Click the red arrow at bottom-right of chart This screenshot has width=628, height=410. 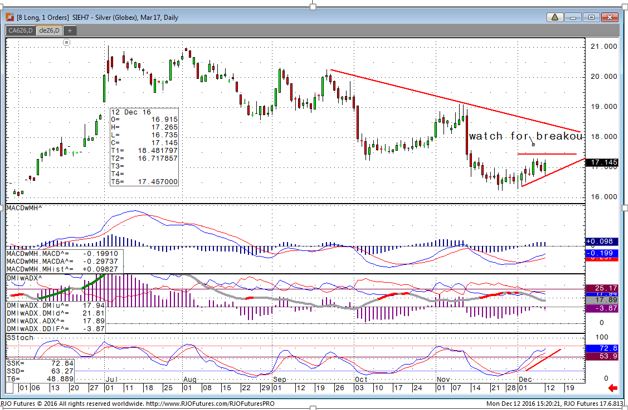pos(612,388)
